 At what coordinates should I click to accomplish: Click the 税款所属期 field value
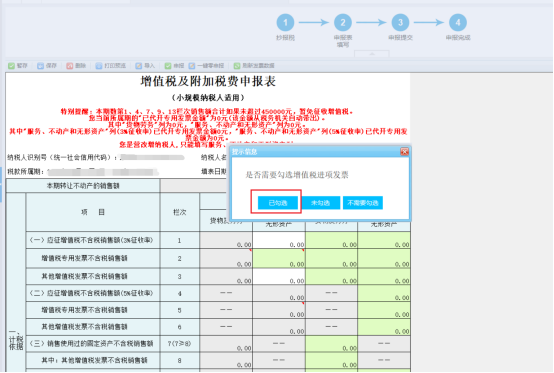pos(102,172)
